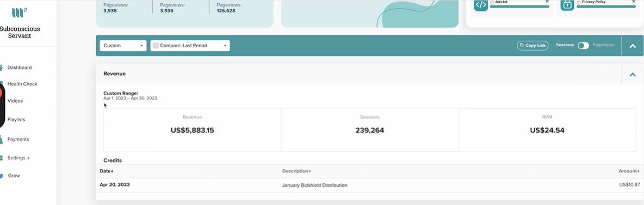Click the US$10.87 amount cell
The width and height of the screenshot is (644, 205).
(629, 185)
